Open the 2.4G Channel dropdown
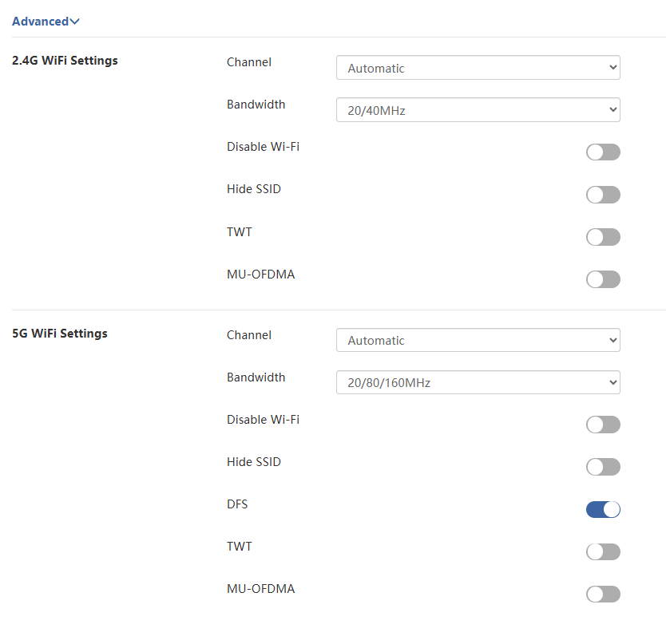 478,69
